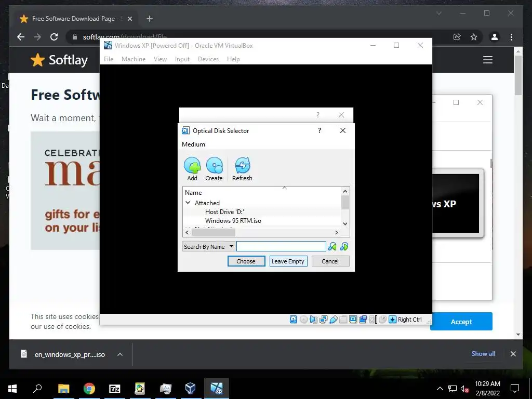Click the mouse integration status icon
The image size is (532, 399).
coord(383,320)
